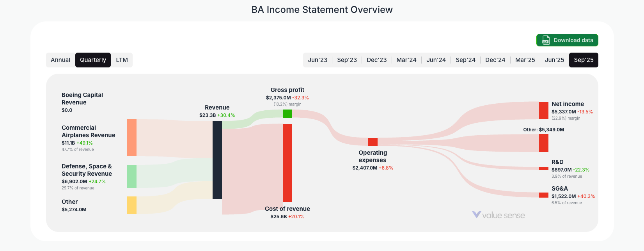Click the Net income node

[544, 110]
